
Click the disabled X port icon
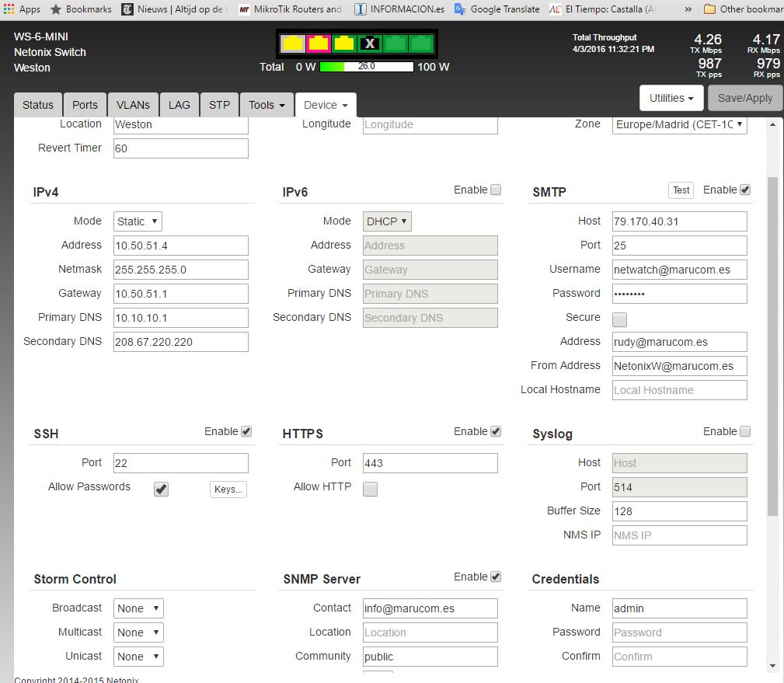[x=370, y=44]
